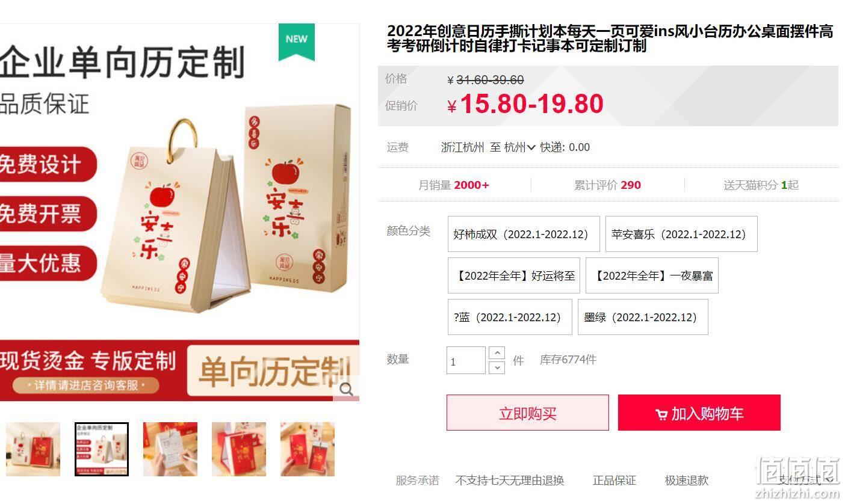Decrease quantity with the down arrow

point(497,367)
